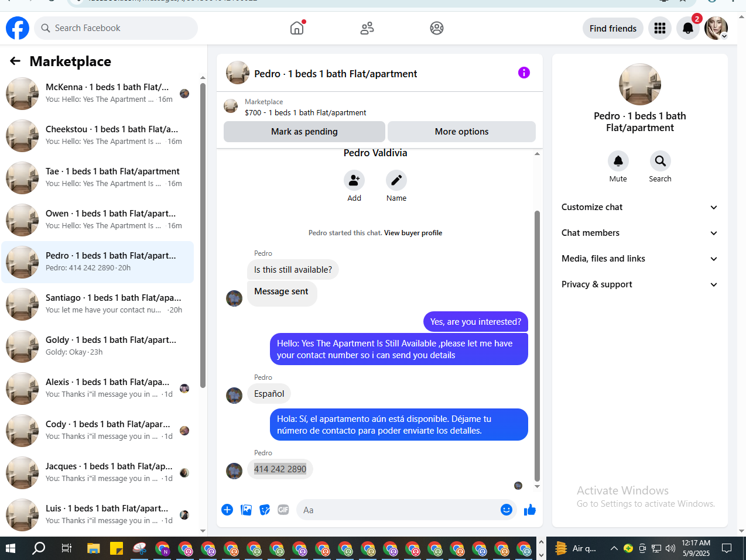Go back using Marketplace arrow

(x=15, y=61)
